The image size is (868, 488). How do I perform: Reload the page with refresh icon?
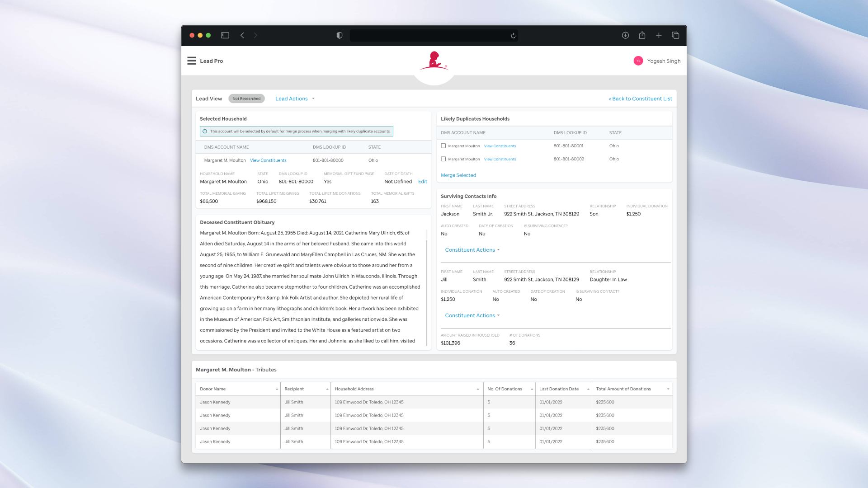(x=513, y=36)
